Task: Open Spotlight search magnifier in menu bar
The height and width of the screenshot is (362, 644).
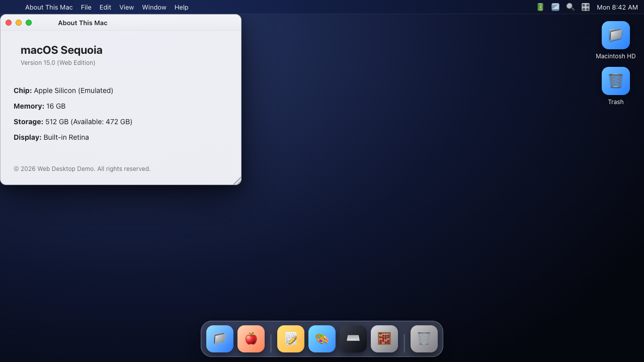Action: click(x=571, y=7)
